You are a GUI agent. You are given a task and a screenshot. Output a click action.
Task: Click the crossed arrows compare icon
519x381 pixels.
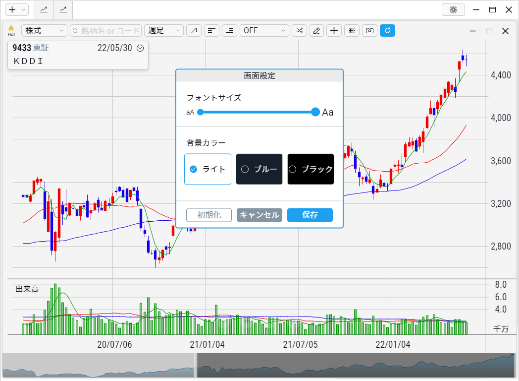(x=299, y=31)
